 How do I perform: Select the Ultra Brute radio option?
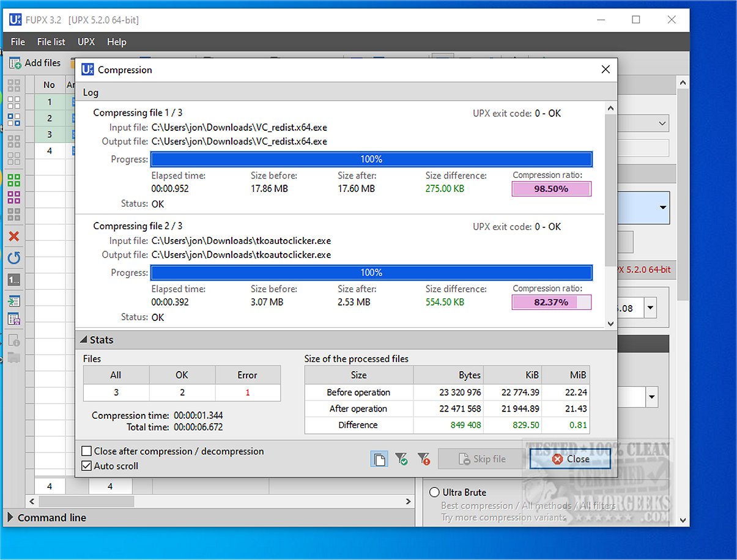tap(434, 492)
